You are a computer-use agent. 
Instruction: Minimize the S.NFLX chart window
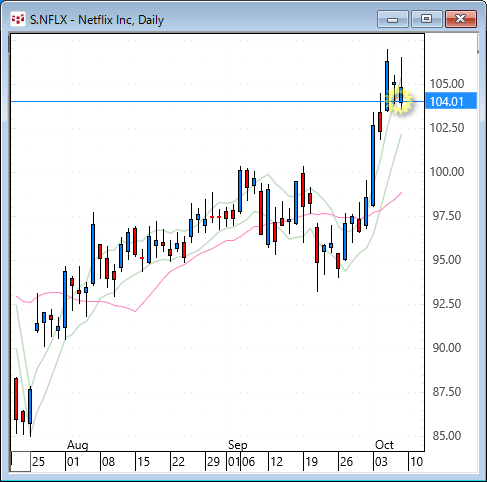(x=393, y=19)
